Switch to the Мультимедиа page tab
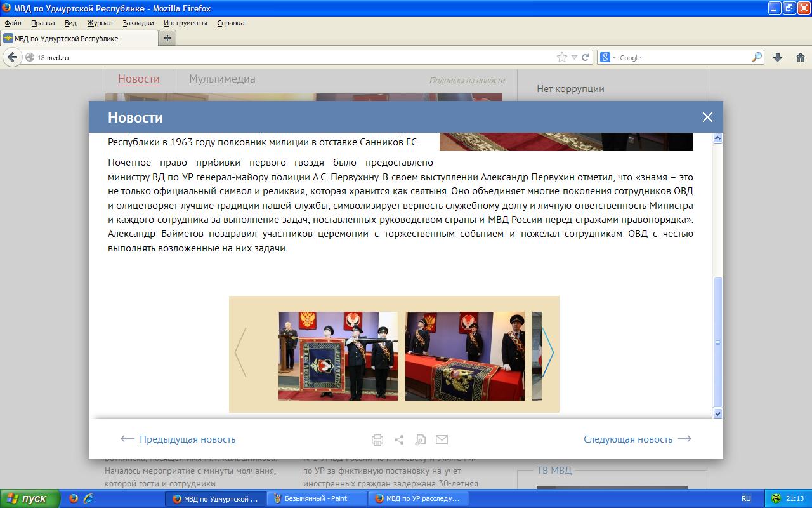Image resolution: width=812 pixels, height=508 pixels. 222,79
